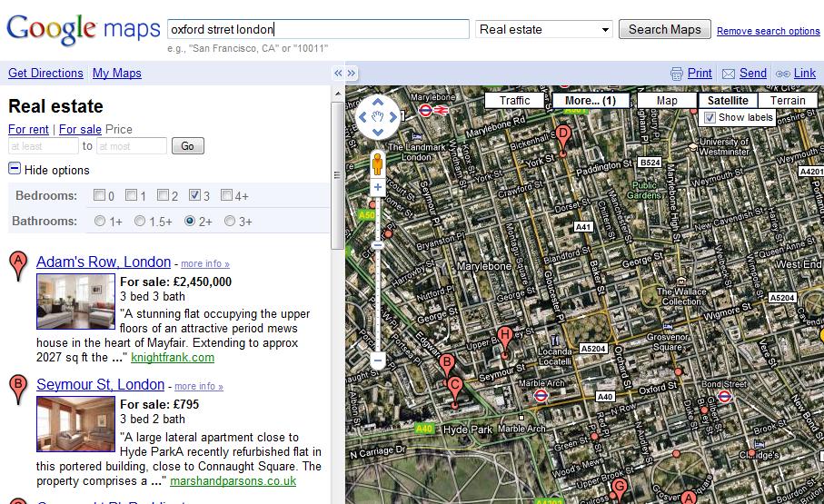This screenshot has height=504, width=824.
Task: Select the 2+ bathrooms radio button
Action: coord(190,222)
